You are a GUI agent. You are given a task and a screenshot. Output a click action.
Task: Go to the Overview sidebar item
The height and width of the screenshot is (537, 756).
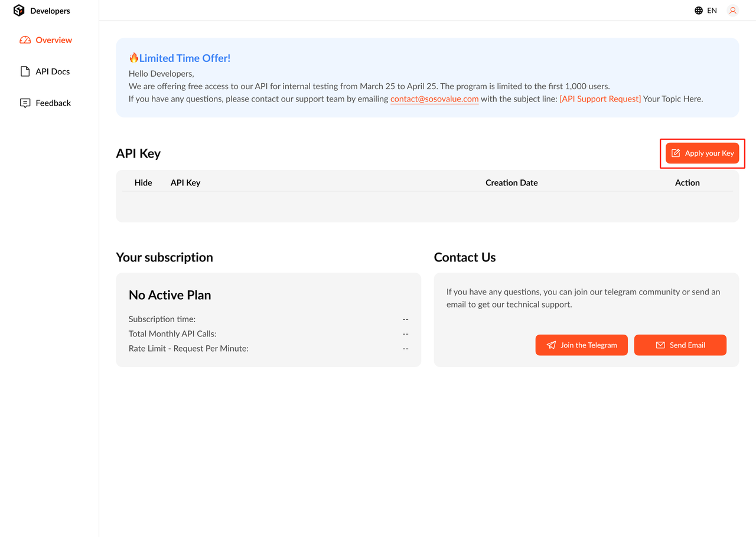click(x=54, y=40)
